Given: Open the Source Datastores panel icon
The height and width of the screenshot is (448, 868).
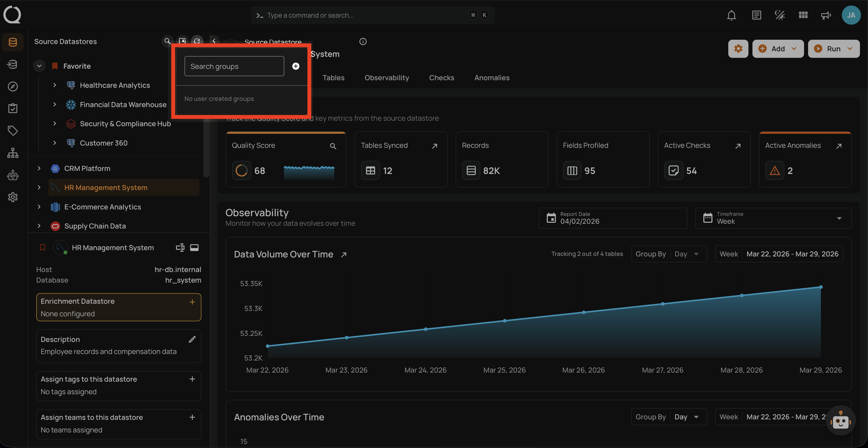Looking at the screenshot, I should point(13,42).
